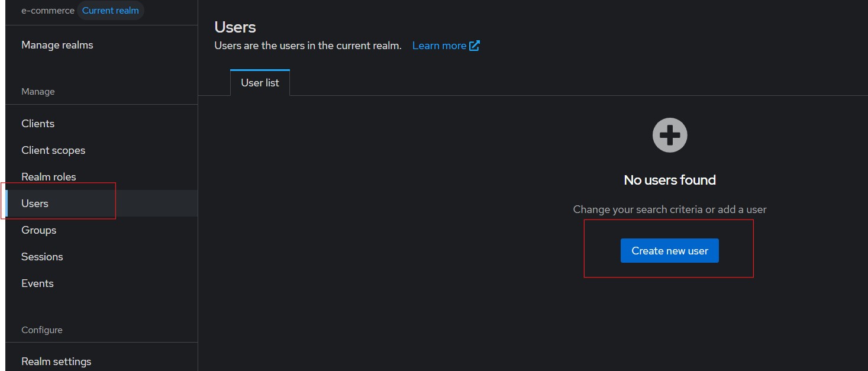Open the Client scopes page
Viewport: 868px width, 371px height.
click(x=53, y=150)
